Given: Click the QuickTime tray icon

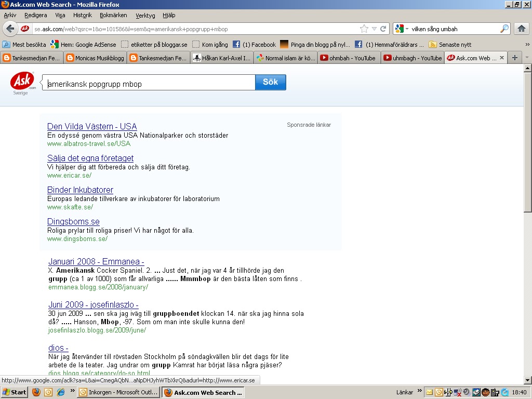Looking at the screenshot, I should [504, 392].
